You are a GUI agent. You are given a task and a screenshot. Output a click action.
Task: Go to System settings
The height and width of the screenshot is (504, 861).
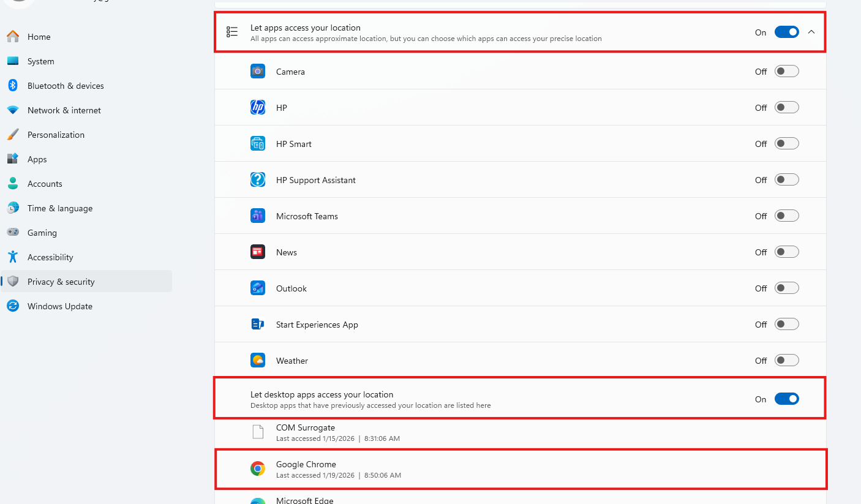click(86, 61)
